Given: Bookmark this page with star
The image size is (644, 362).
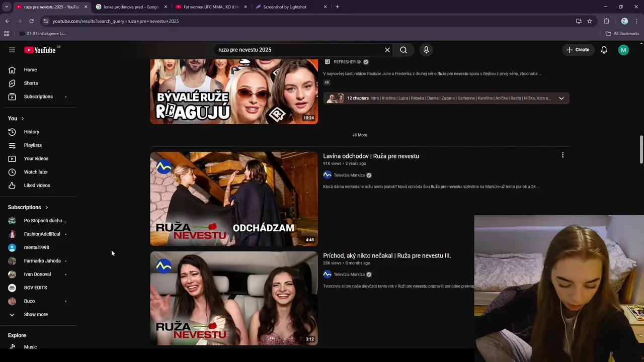Looking at the screenshot, I should (590, 21).
